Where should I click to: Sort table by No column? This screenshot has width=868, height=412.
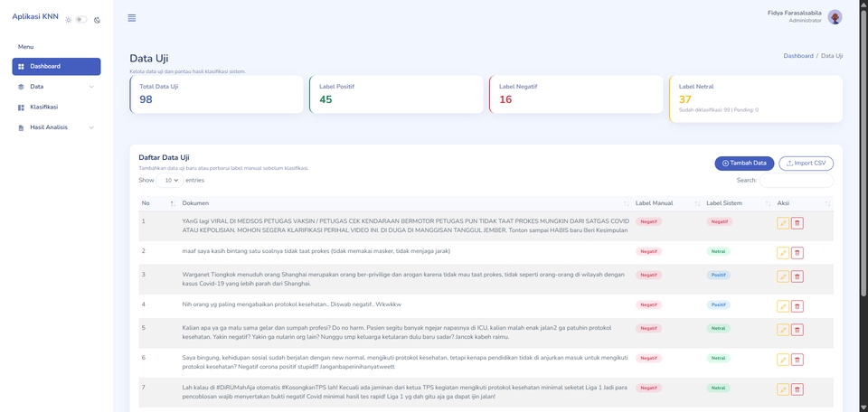coord(158,203)
